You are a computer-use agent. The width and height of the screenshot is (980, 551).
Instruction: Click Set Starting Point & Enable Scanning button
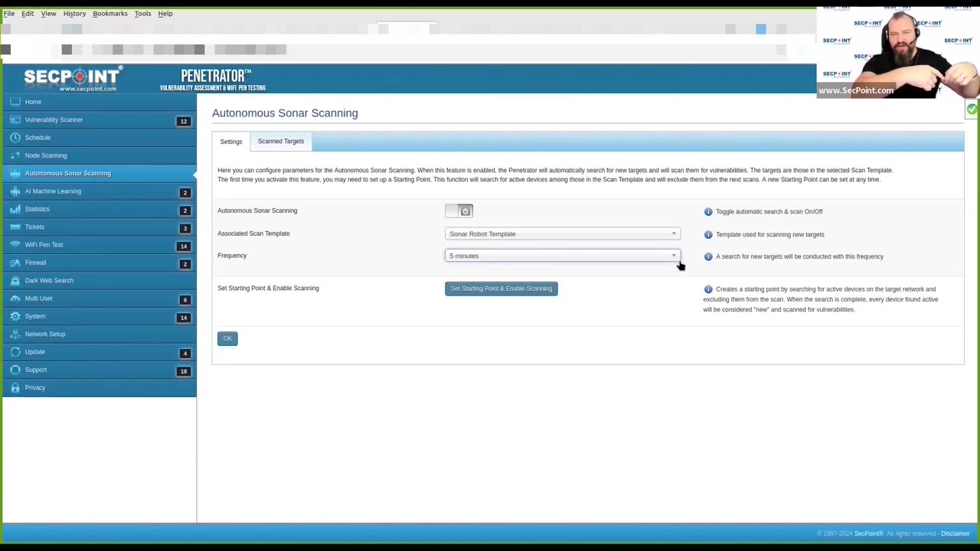click(501, 289)
